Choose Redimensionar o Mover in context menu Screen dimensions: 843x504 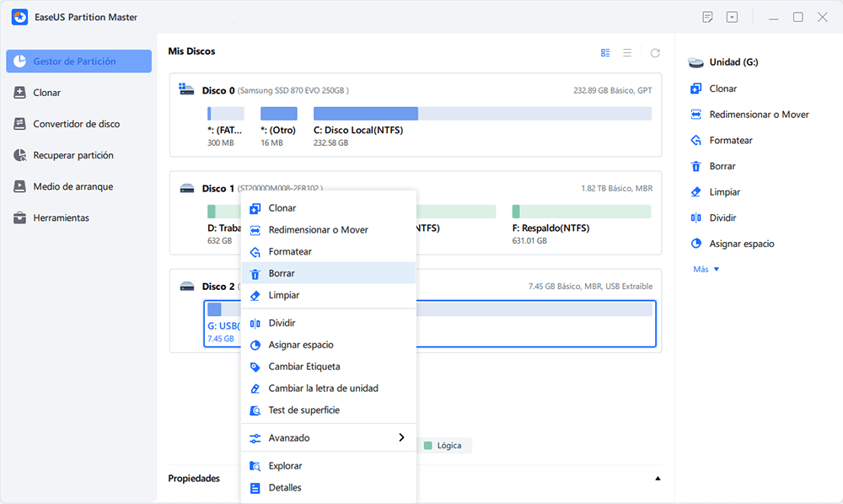(x=329, y=230)
